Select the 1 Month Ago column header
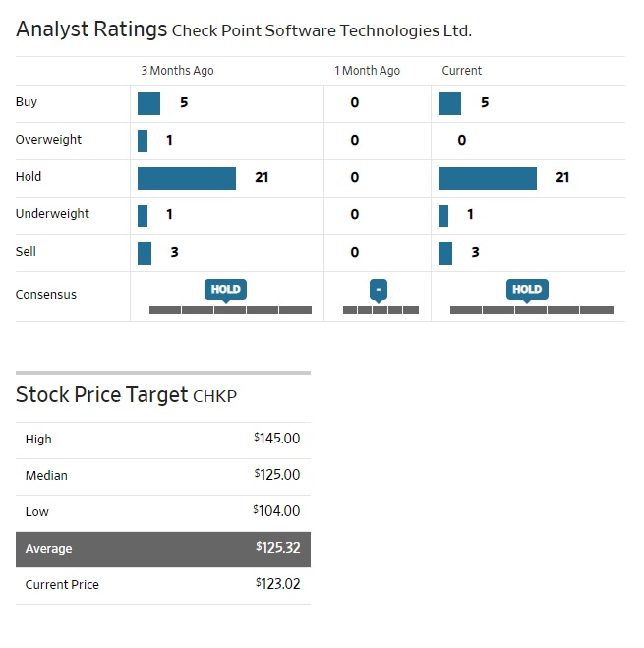This screenshot has height=648, width=644. coord(367,71)
